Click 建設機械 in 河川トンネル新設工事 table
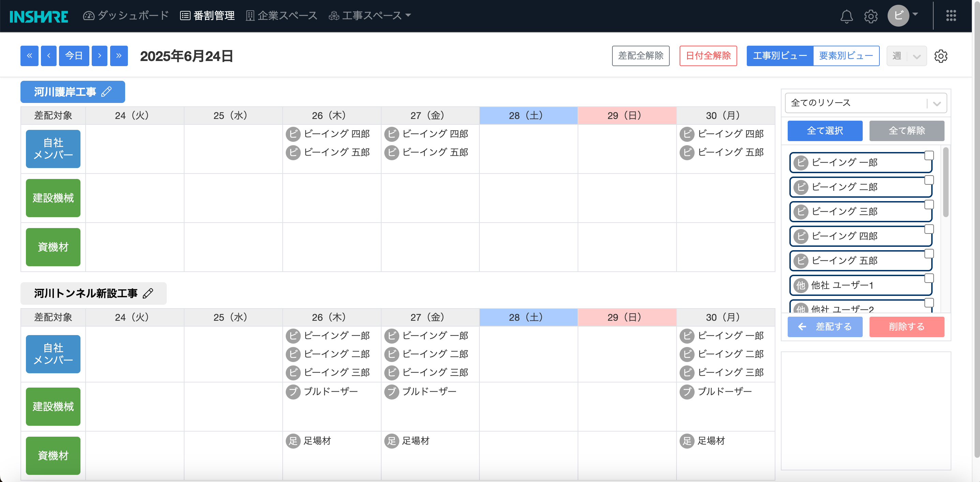Viewport: 980px width, 482px height. [x=53, y=407]
